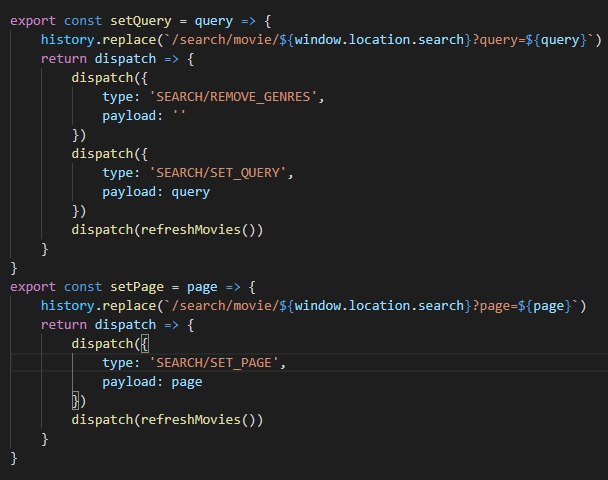Screen dimensions: 608x480
Task: Place cursor on 'payload: query' line
Action: [156, 192]
